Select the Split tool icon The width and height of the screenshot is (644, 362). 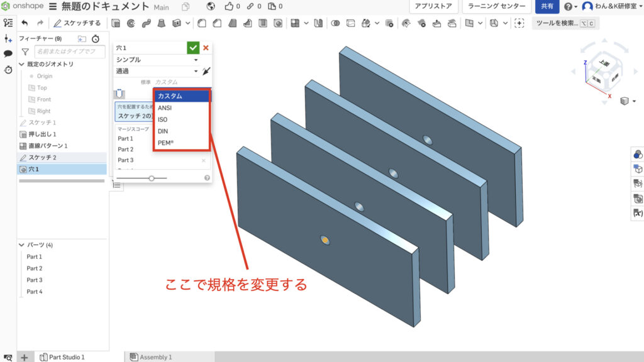[350, 23]
